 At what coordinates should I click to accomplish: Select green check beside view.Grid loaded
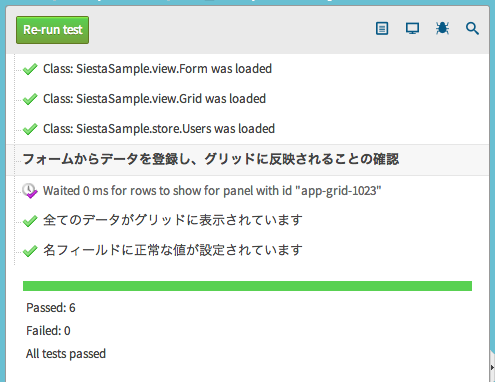[30, 99]
